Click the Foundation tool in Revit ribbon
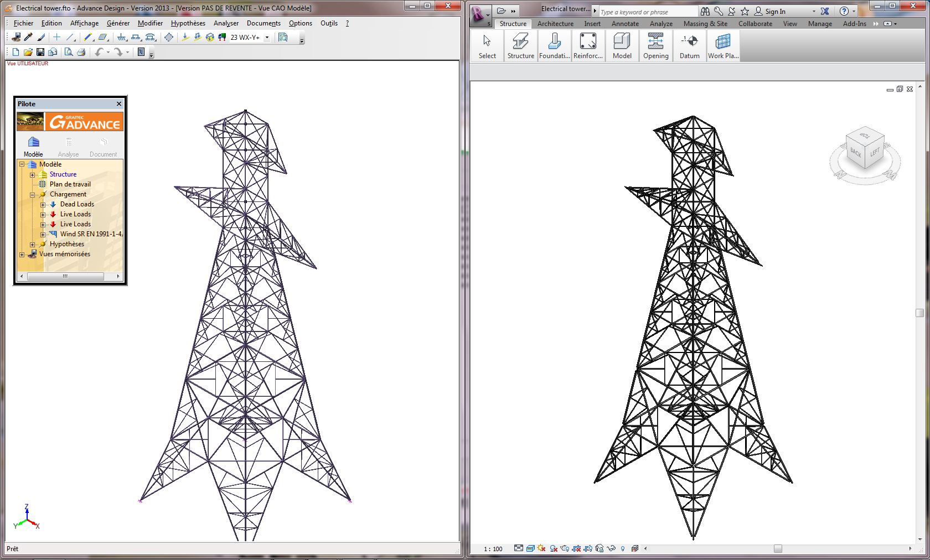This screenshot has width=930, height=560. click(554, 45)
